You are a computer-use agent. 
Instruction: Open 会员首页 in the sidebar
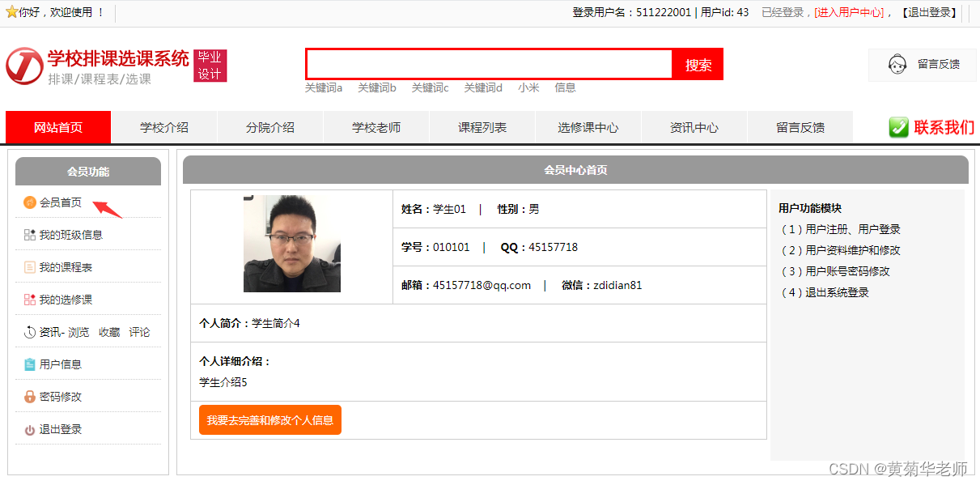[61, 202]
